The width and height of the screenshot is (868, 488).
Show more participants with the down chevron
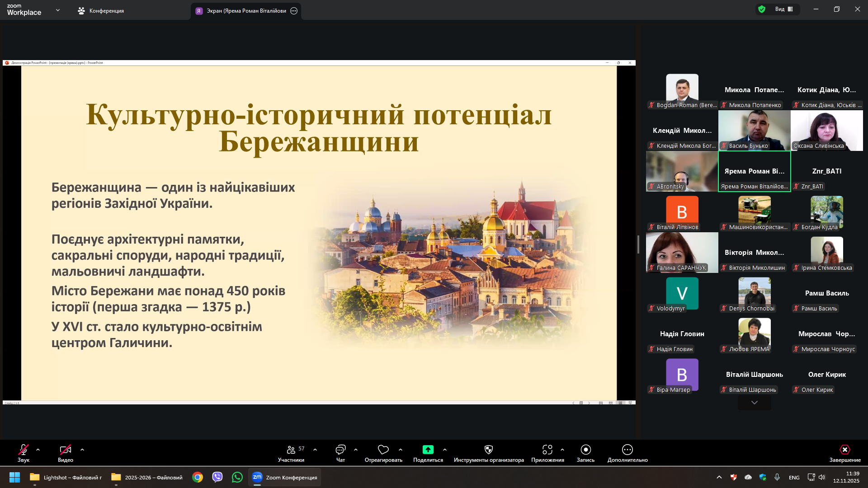754,403
